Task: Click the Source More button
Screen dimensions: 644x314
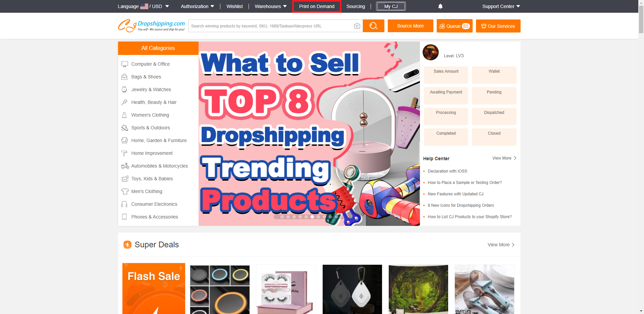Action: click(410, 26)
